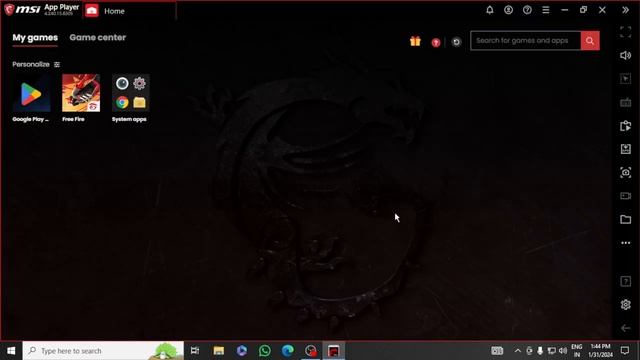Toggle fullscreen mode icon
This screenshot has width=640, height=360.
coord(625,32)
